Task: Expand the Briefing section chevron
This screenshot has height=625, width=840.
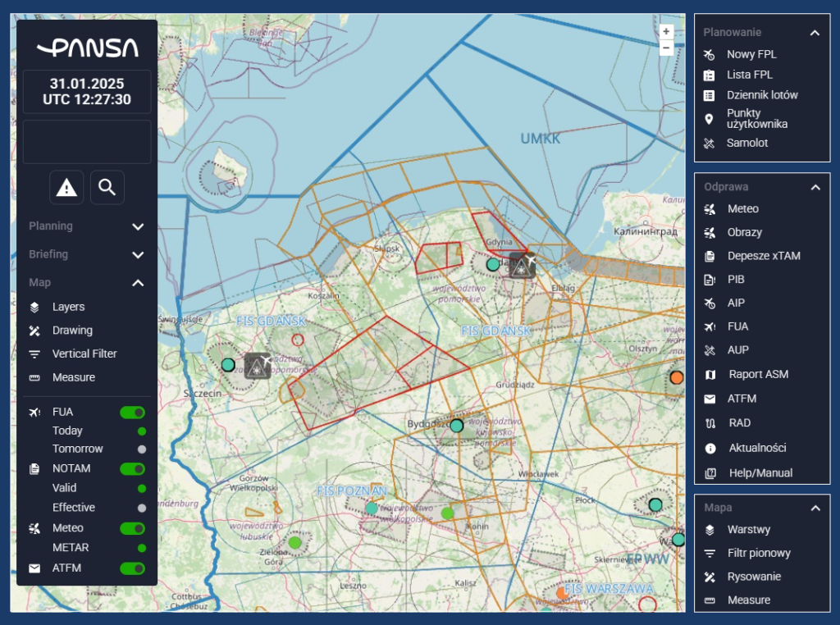Action: point(138,255)
